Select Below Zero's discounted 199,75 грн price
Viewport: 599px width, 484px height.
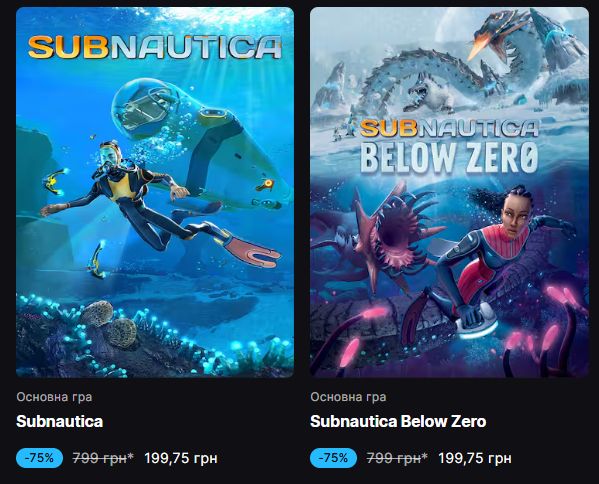coord(475,458)
